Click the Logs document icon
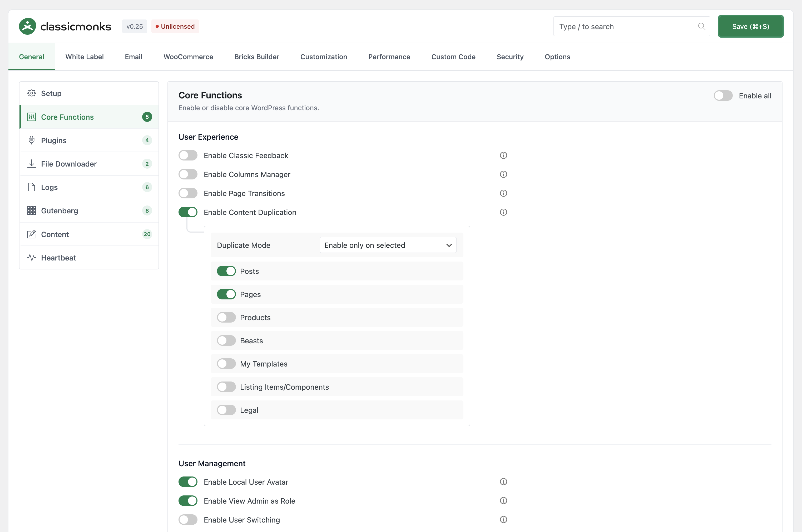 [32, 187]
